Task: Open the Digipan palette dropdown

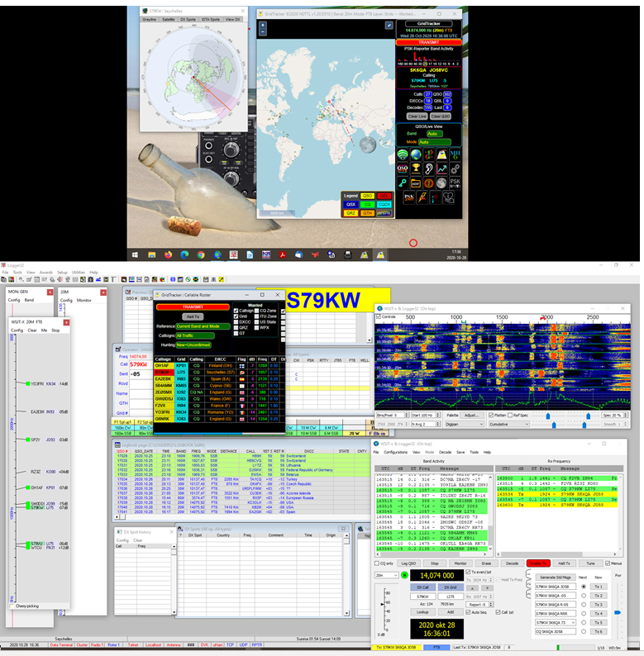Action: pos(464,424)
